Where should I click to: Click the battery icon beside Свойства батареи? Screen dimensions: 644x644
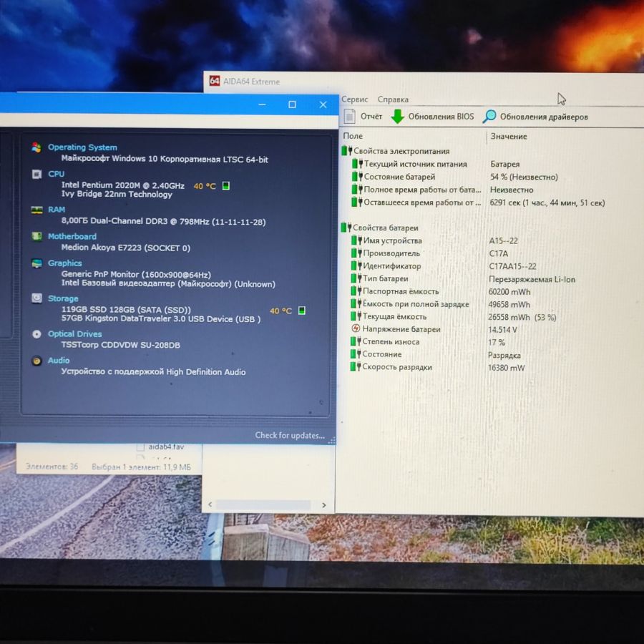(346, 227)
